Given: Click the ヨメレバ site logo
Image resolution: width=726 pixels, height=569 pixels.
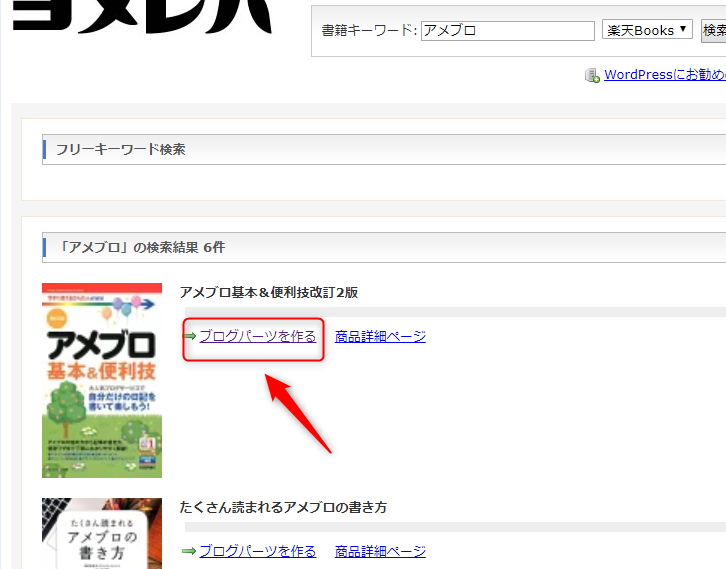Looking at the screenshot, I should coord(142,17).
